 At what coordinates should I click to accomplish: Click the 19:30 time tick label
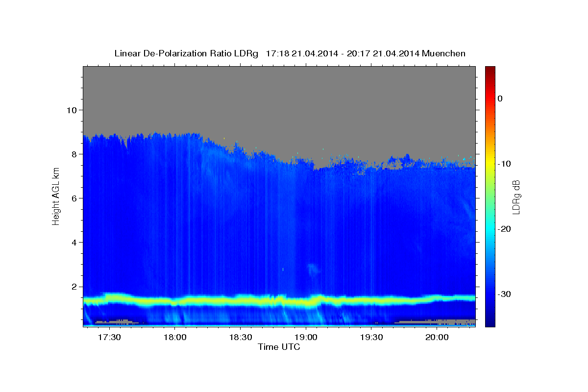point(371,338)
